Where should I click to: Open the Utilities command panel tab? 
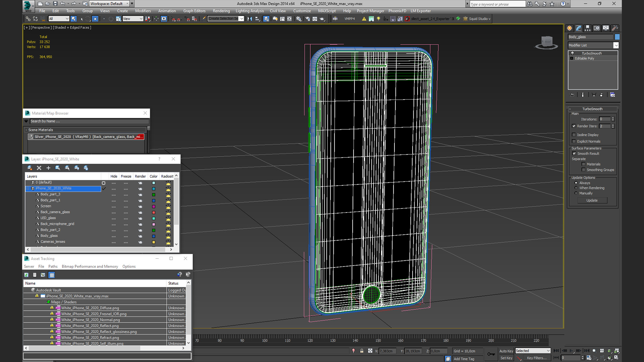pos(615,28)
